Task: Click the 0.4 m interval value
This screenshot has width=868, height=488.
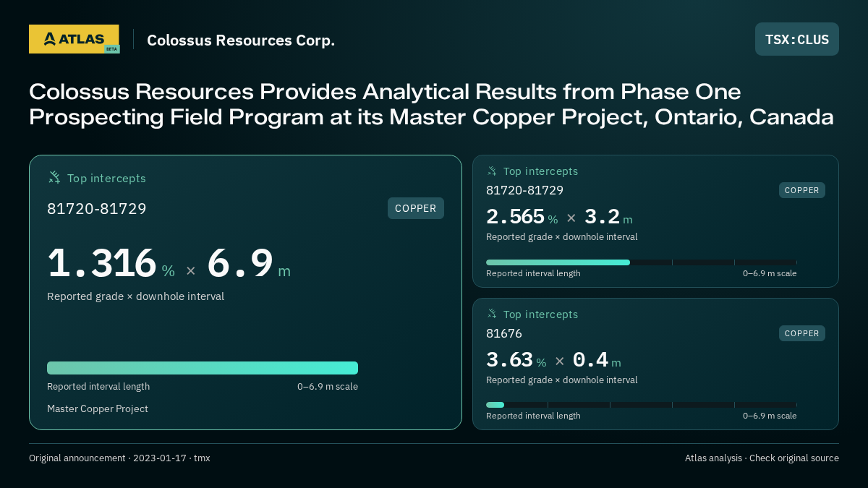Action: tap(597, 360)
